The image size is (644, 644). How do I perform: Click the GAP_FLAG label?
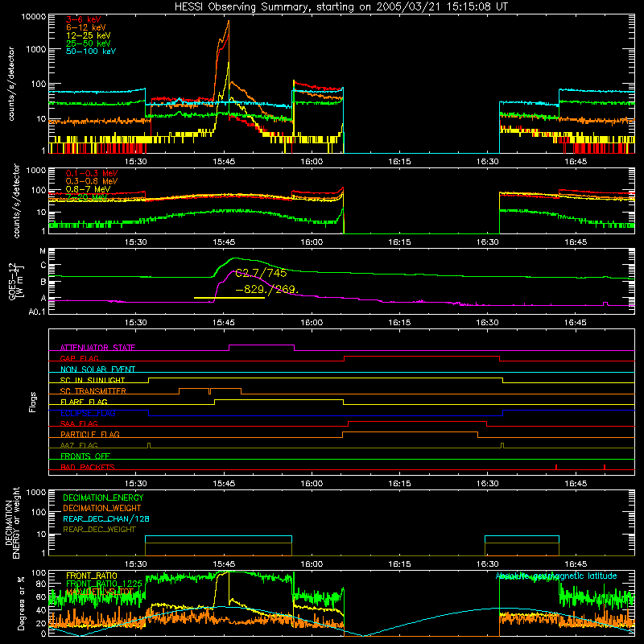(79, 358)
